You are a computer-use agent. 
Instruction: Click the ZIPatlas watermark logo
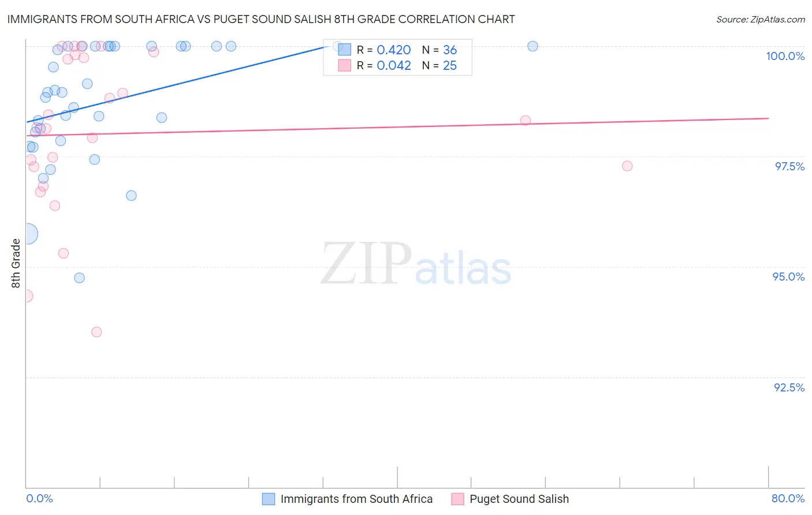pos(416,264)
